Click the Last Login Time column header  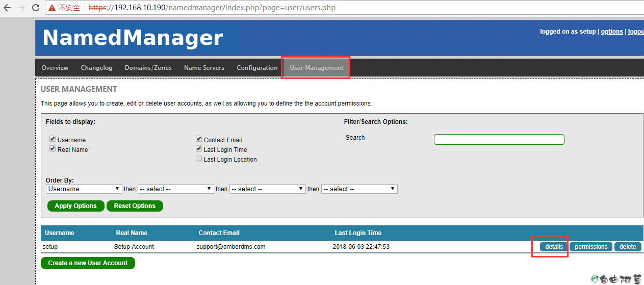(358, 233)
